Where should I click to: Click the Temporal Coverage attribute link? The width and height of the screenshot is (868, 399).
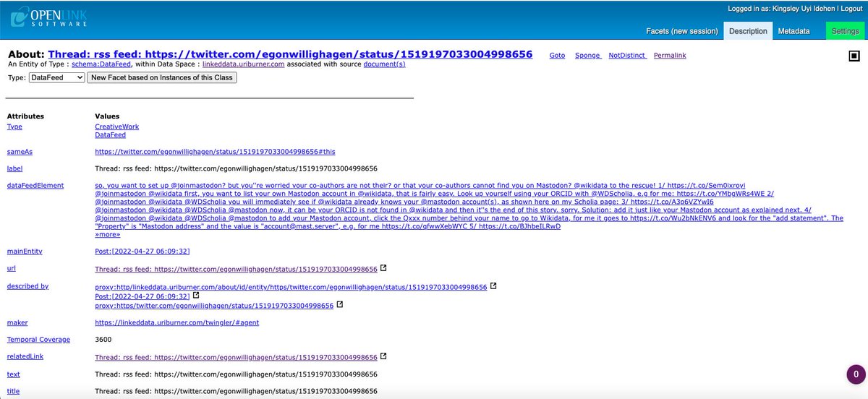coord(38,339)
